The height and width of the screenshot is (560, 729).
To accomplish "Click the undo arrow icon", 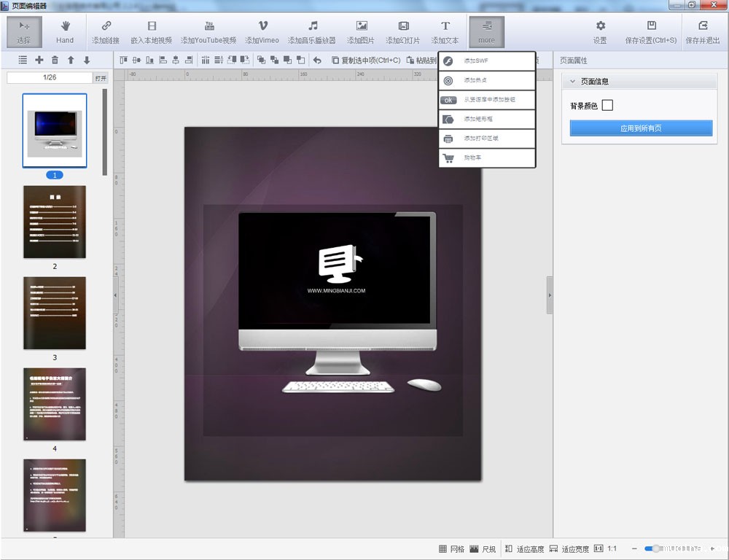I will [317, 60].
